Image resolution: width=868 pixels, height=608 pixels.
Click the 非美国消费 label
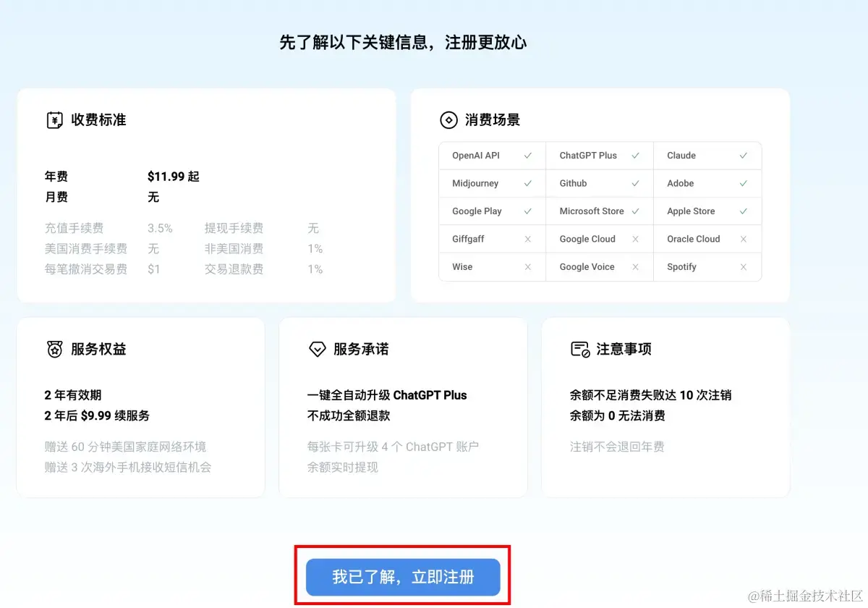(234, 249)
